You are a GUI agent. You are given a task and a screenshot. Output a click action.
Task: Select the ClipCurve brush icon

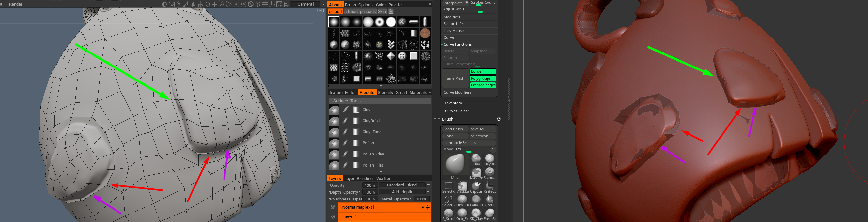tap(476, 187)
